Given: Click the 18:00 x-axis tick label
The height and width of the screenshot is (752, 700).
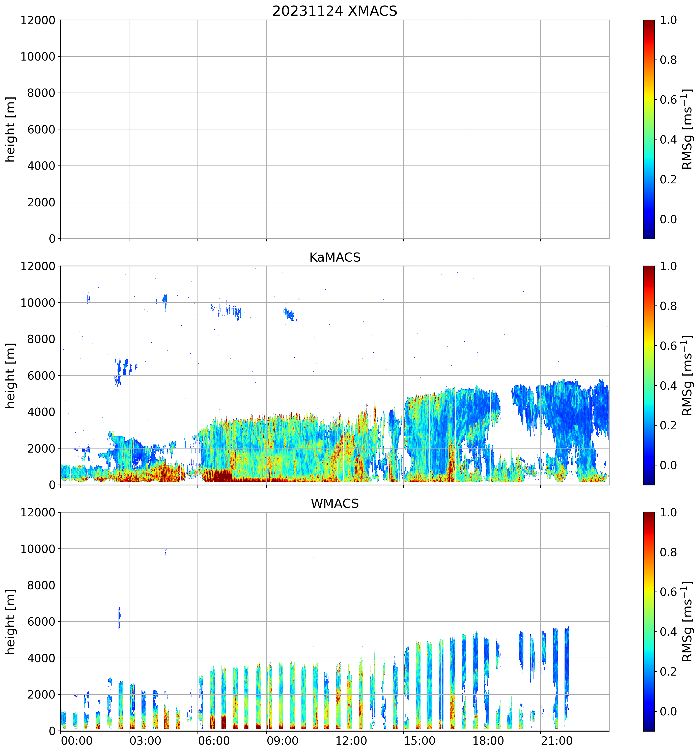Looking at the screenshot, I should (488, 740).
